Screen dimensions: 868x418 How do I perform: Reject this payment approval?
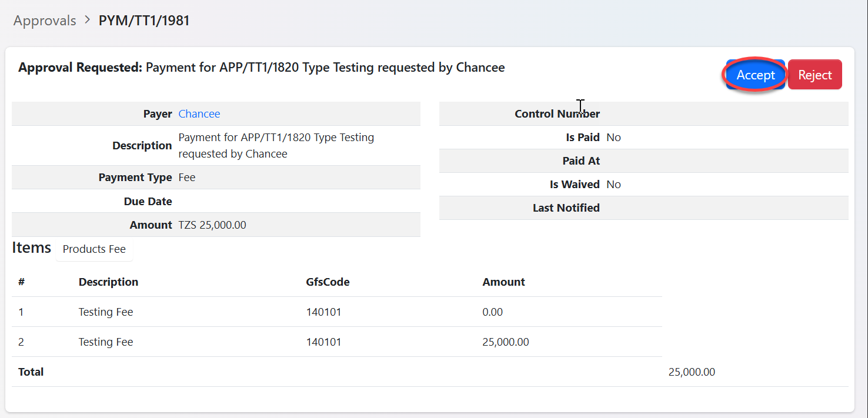(814, 75)
